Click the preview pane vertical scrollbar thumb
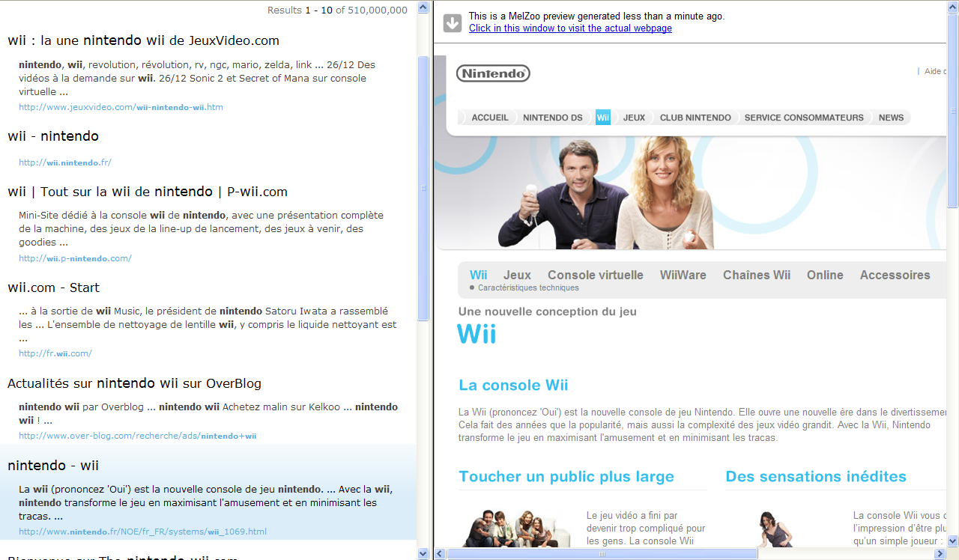959x560 pixels. pos(953,112)
